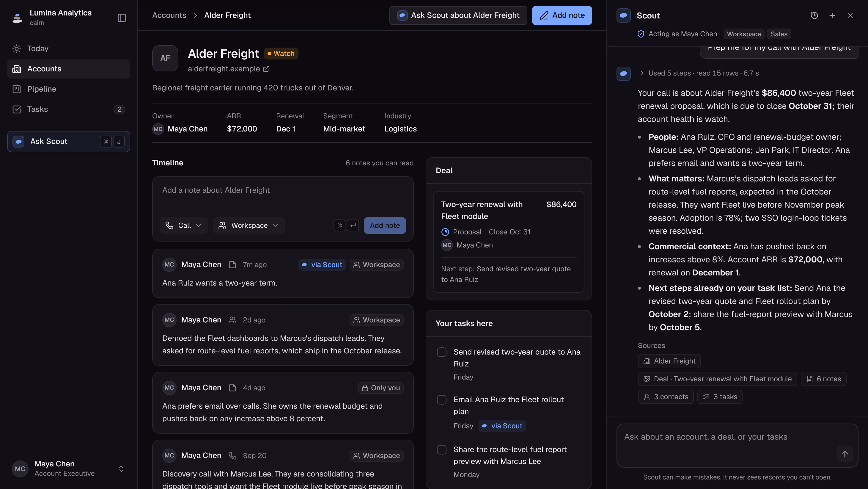868x489 pixels.
Task: Click the AF account avatar
Action: tap(165, 58)
